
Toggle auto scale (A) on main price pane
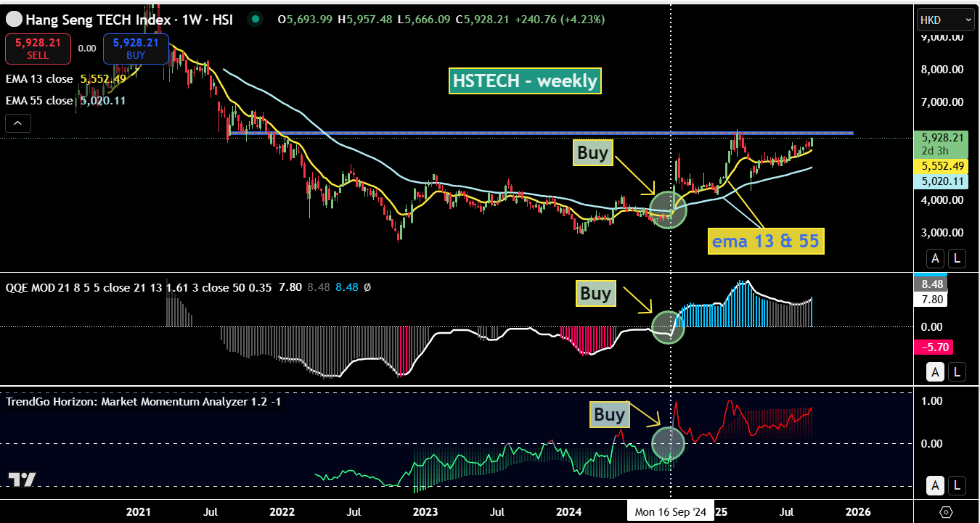pos(936,258)
